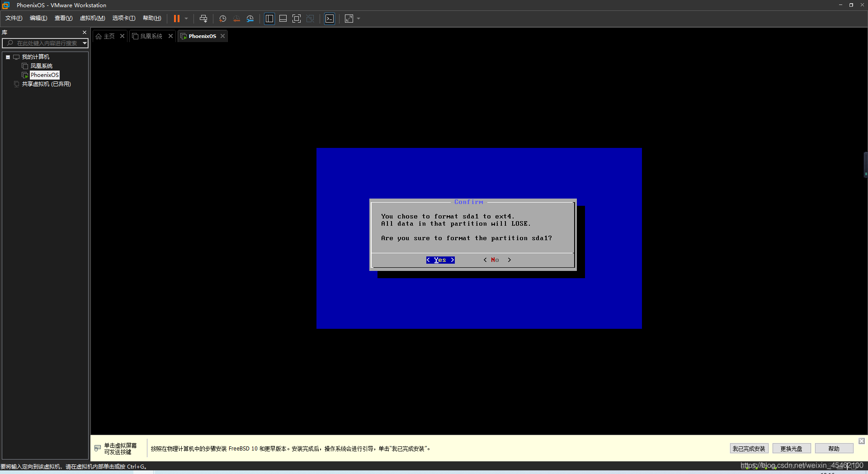Click the 我已完成安装 button
Viewport: 868px width, 474px height.
tap(749, 449)
